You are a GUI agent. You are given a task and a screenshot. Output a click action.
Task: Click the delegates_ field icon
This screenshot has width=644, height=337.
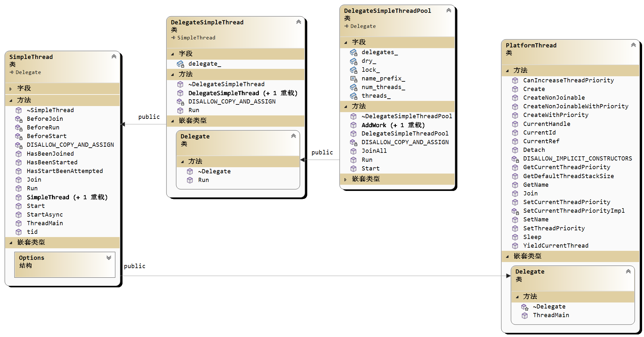(354, 52)
